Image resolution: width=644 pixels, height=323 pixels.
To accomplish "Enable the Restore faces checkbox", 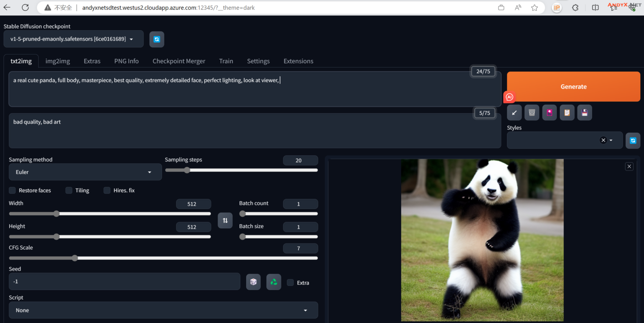I will [13, 191].
